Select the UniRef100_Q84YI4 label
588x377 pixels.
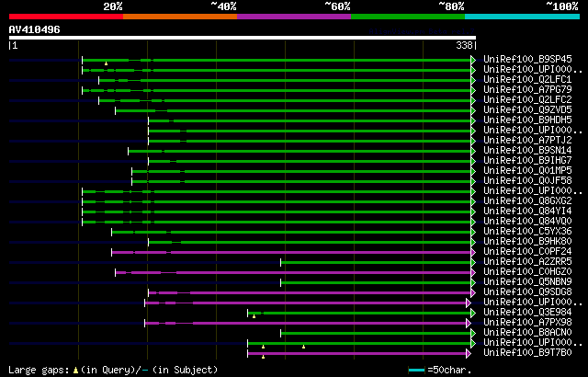pyautogui.click(x=527, y=211)
